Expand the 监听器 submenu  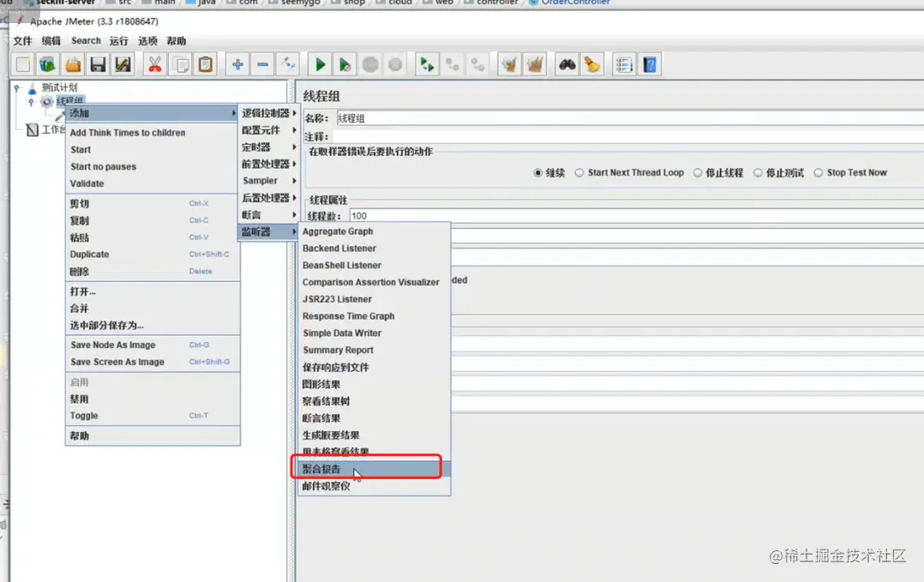[x=269, y=232]
